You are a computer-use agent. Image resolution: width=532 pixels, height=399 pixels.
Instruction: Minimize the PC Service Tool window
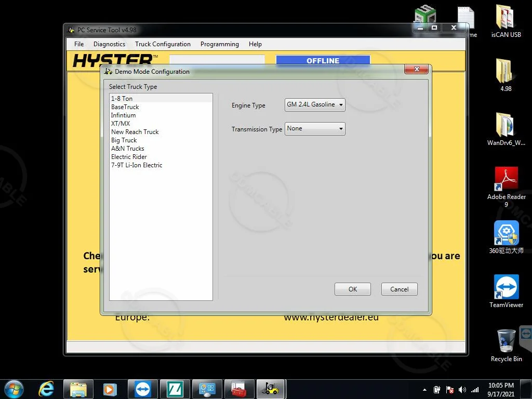point(420,28)
